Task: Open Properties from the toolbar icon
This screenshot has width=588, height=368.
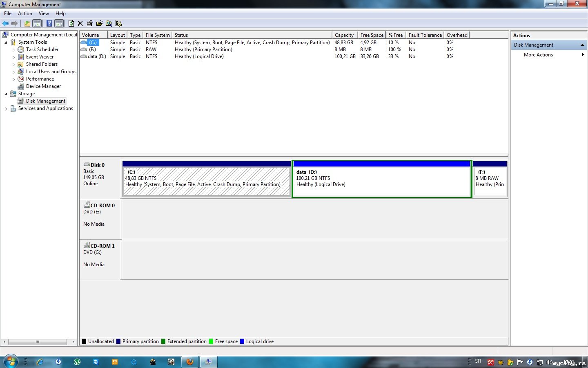Action: pos(90,23)
